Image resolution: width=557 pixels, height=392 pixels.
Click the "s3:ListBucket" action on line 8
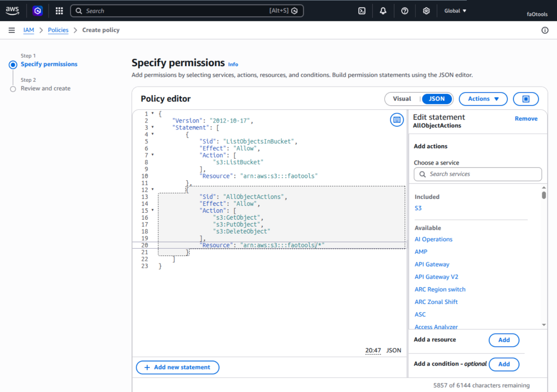tap(238, 162)
